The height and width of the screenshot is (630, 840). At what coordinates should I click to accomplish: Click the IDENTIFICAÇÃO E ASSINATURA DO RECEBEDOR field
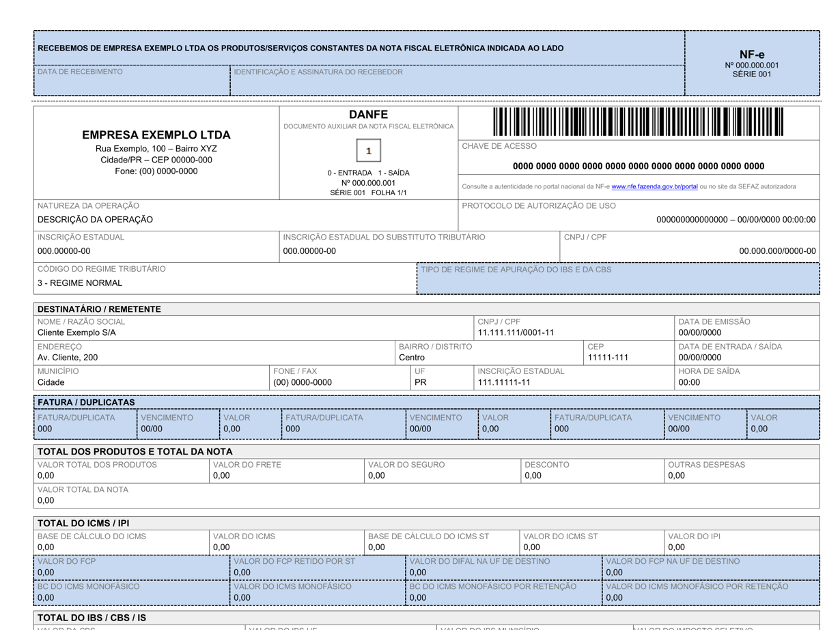[457, 81]
